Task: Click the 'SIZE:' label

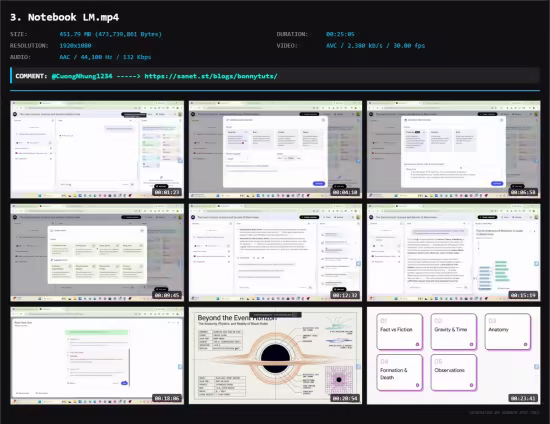Action: [19, 34]
